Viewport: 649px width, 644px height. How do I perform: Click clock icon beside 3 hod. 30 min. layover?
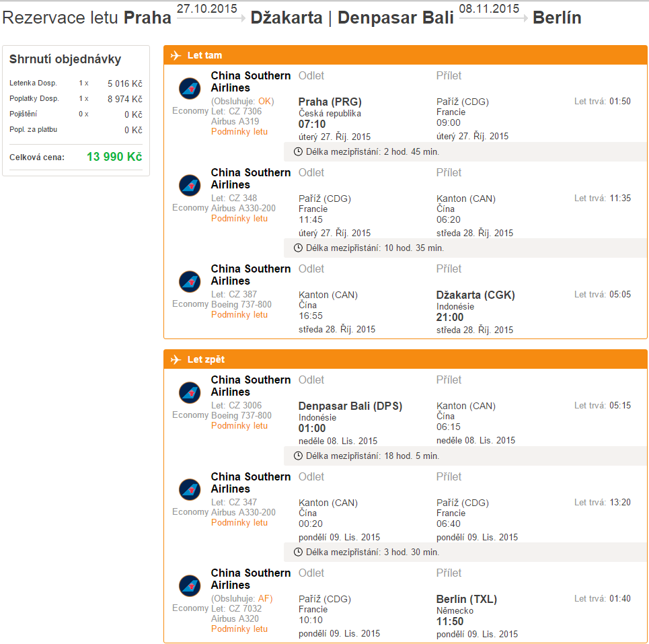tap(298, 552)
